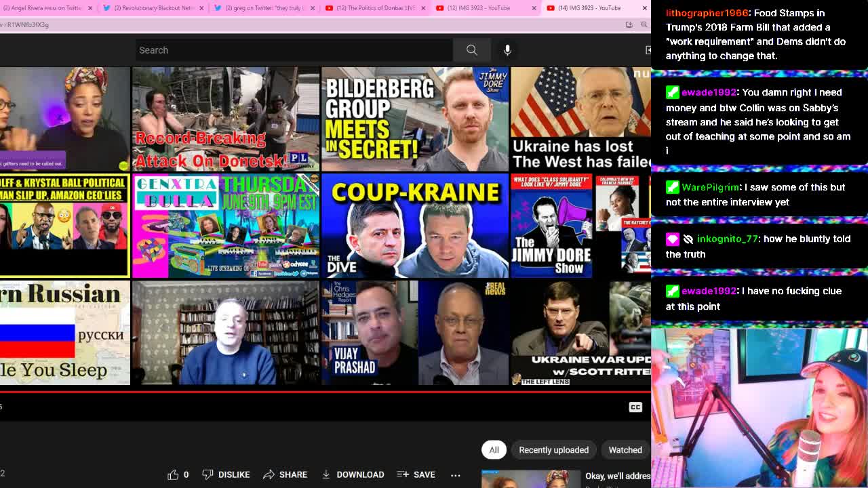Open Bilderberg Group Meets In Secret video
Viewport: 868px width, 488px height.
click(415, 119)
